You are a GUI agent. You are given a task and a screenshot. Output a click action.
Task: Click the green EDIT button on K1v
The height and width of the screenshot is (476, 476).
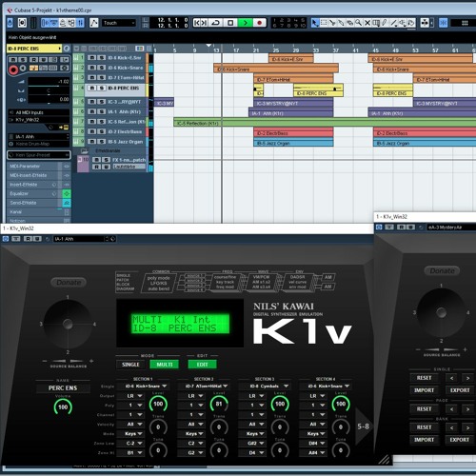pyautogui.click(x=203, y=365)
